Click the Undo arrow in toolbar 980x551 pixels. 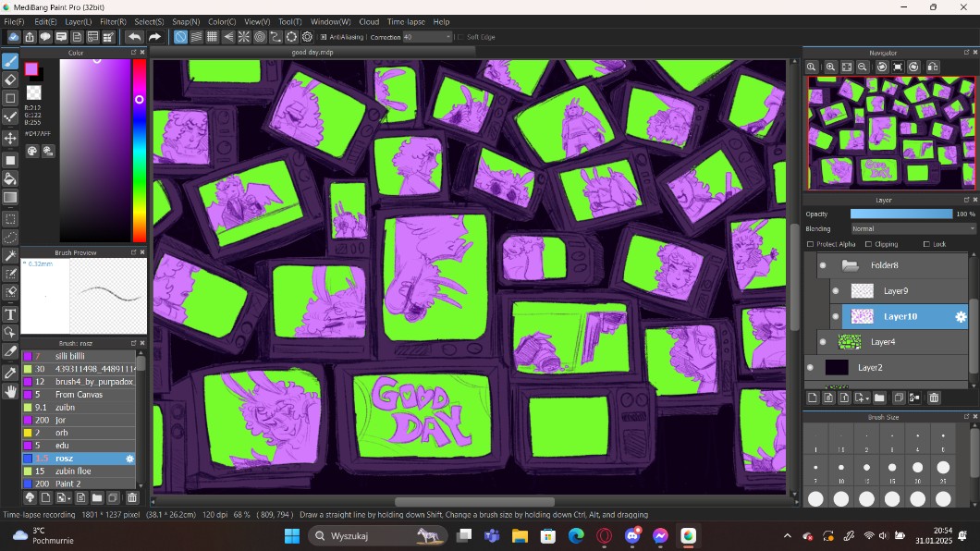tap(134, 37)
